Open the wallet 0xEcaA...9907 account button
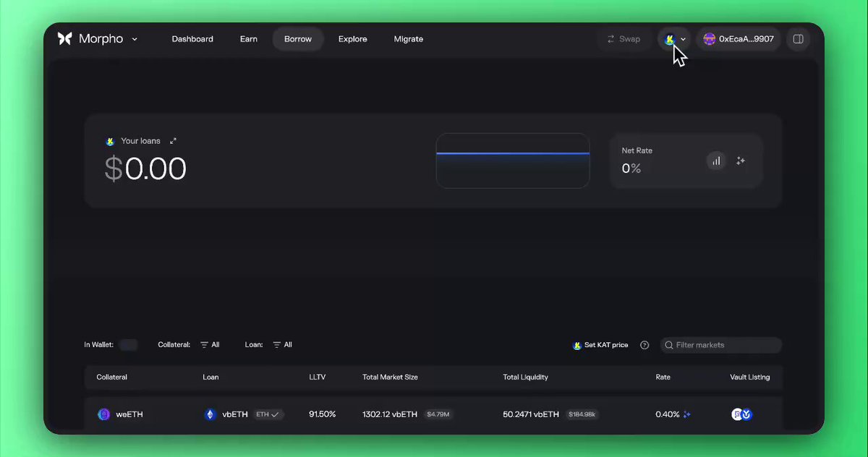Screen dimensions: 868x457 [739, 39]
